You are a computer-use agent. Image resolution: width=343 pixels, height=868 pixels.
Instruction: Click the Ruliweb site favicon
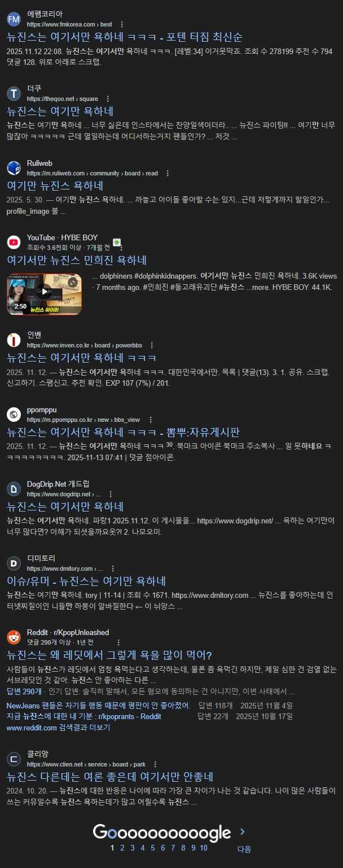[14, 168]
